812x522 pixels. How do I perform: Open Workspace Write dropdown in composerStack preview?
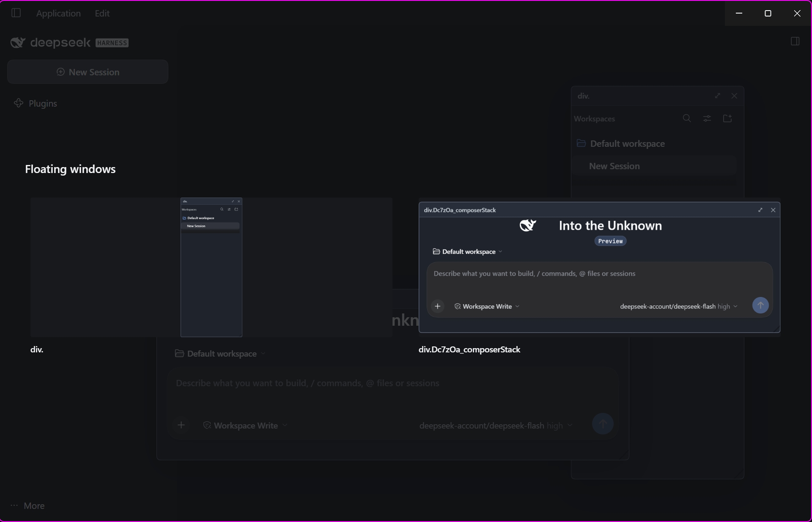(487, 306)
